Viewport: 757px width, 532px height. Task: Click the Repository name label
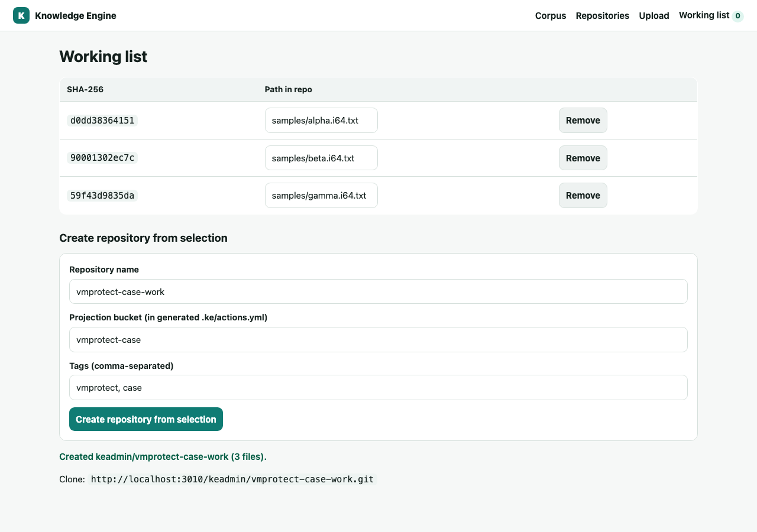[x=104, y=270]
